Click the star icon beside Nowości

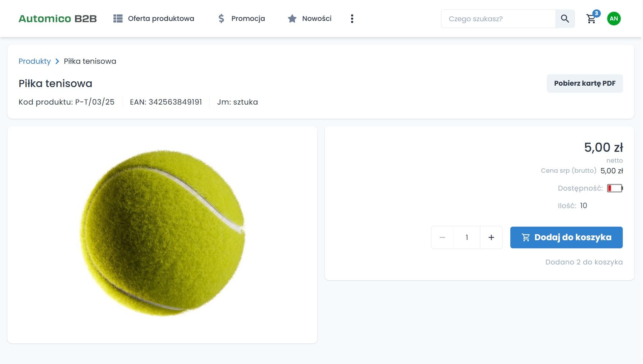click(x=292, y=19)
